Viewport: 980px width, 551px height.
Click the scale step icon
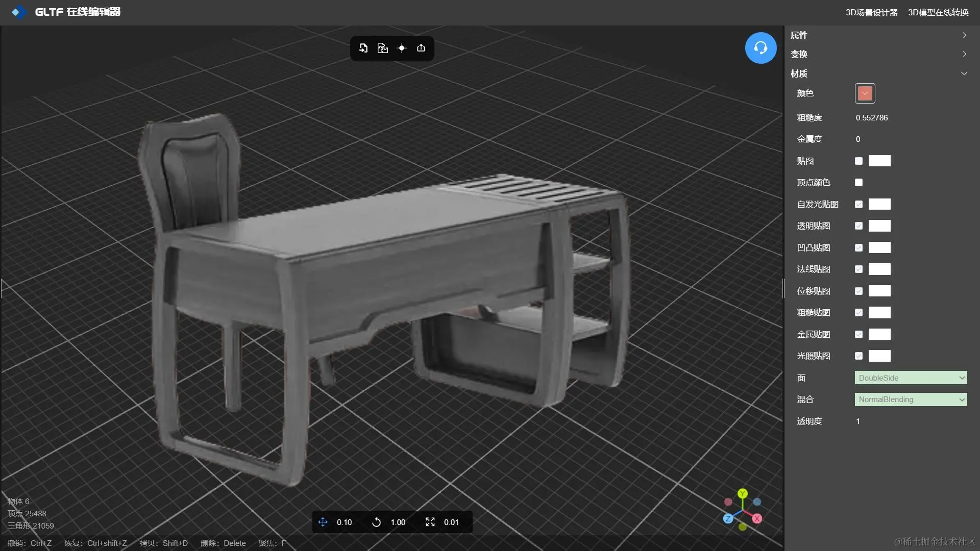(430, 522)
